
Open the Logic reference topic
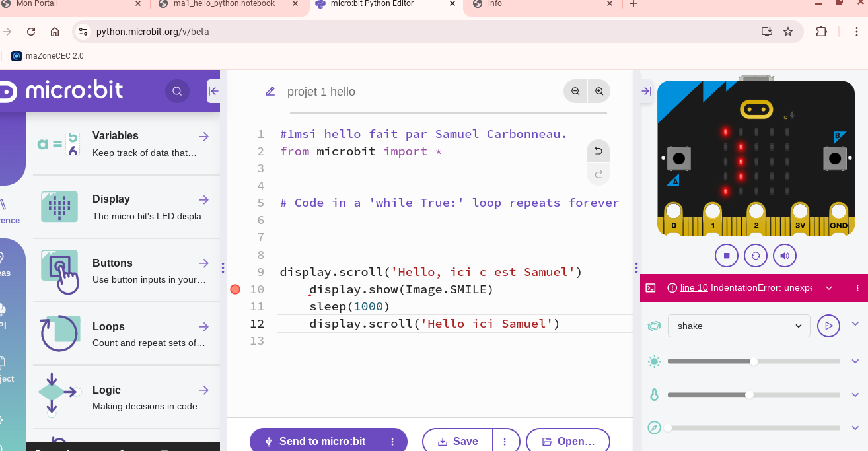tap(126, 398)
